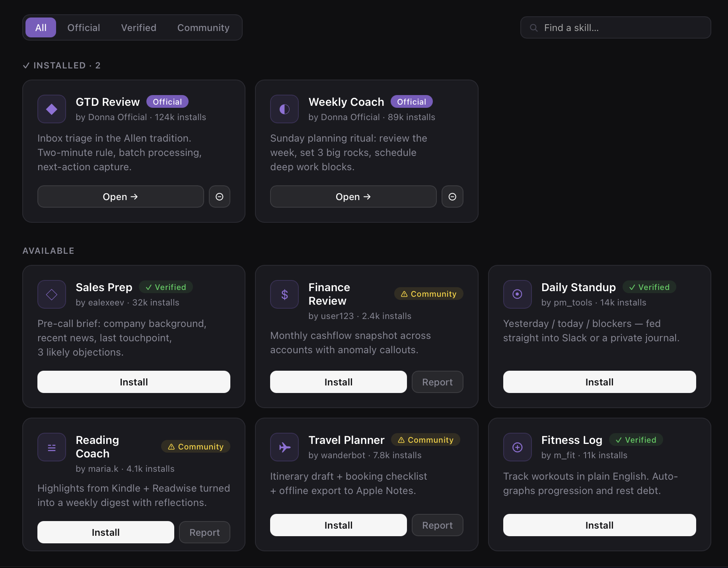Image resolution: width=728 pixels, height=568 pixels.
Task: Click the 'by Donna Official · 124k installs' text
Action: click(x=141, y=117)
